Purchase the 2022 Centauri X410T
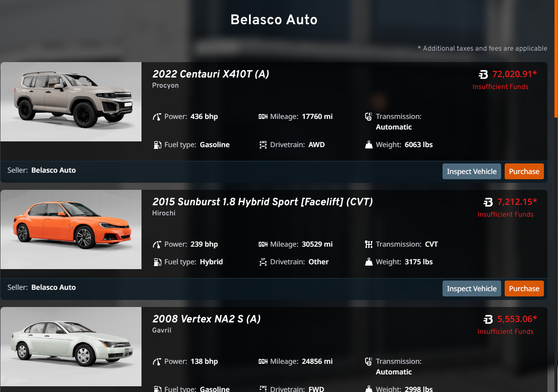558x392 pixels. pos(524,172)
